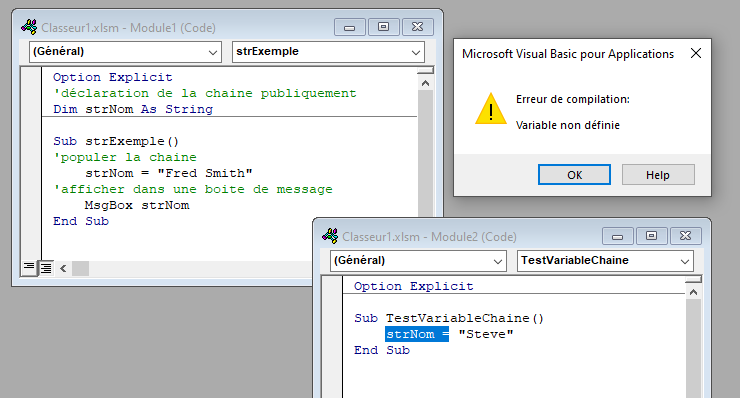Click the Module1 window VBA icon
Image resolution: width=740 pixels, height=398 pixels.
[29, 27]
